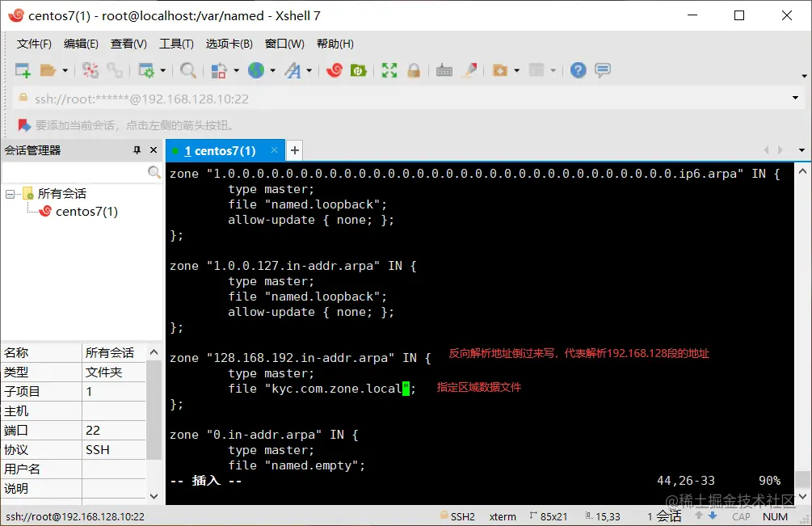The image size is (812, 526).
Task: Launch the red Xshell swirl toolbar icon
Action: tap(334, 70)
